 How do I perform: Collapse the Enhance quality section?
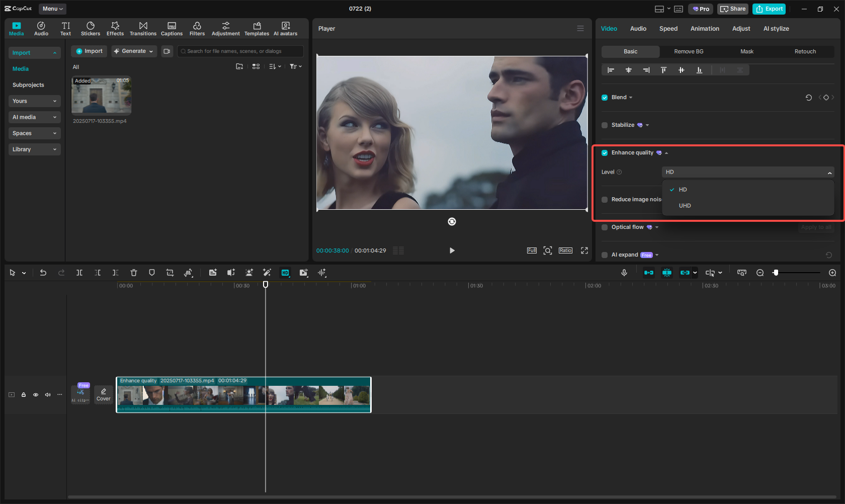667,152
